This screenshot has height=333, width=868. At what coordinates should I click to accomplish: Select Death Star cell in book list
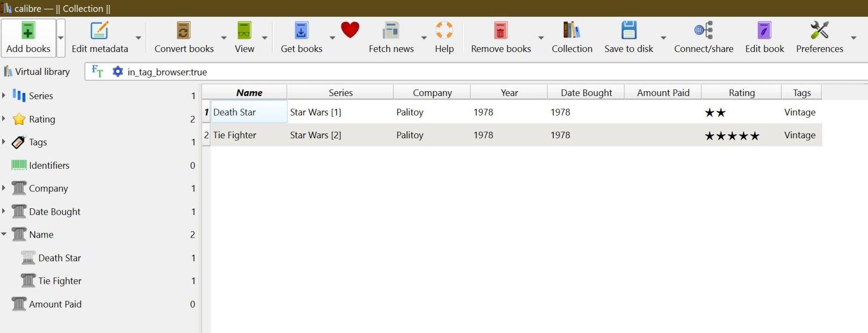[x=249, y=112]
